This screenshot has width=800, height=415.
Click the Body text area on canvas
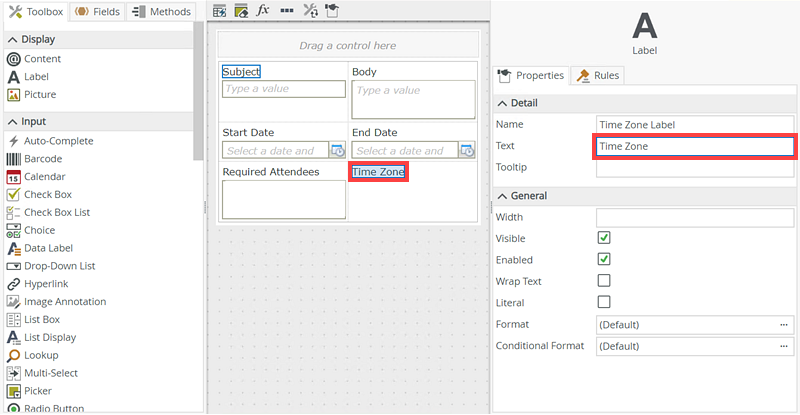pos(413,100)
